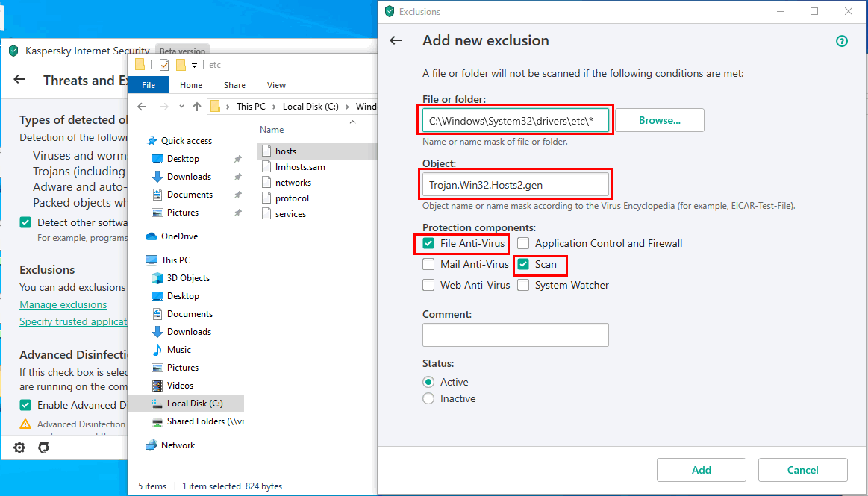The width and height of the screenshot is (868, 496).
Task: Click Browse button for file or folder
Action: (659, 120)
